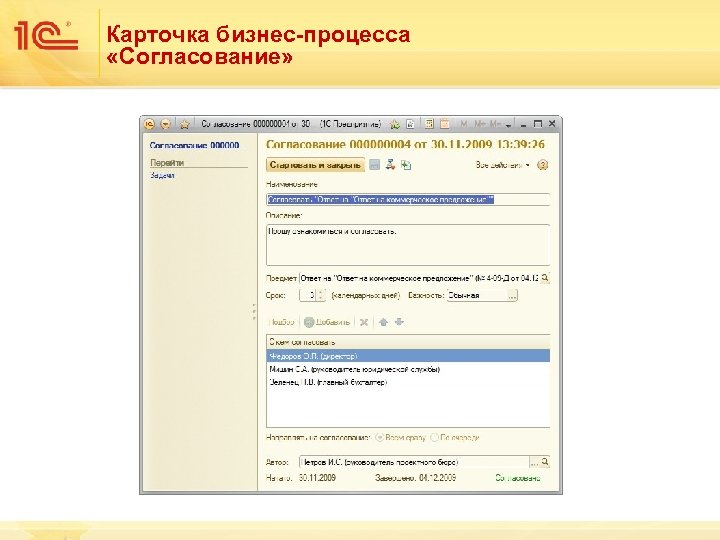The image size is (720, 540).
Task: Open the 'Задачи' link in navigation panel
Action: pos(162,175)
